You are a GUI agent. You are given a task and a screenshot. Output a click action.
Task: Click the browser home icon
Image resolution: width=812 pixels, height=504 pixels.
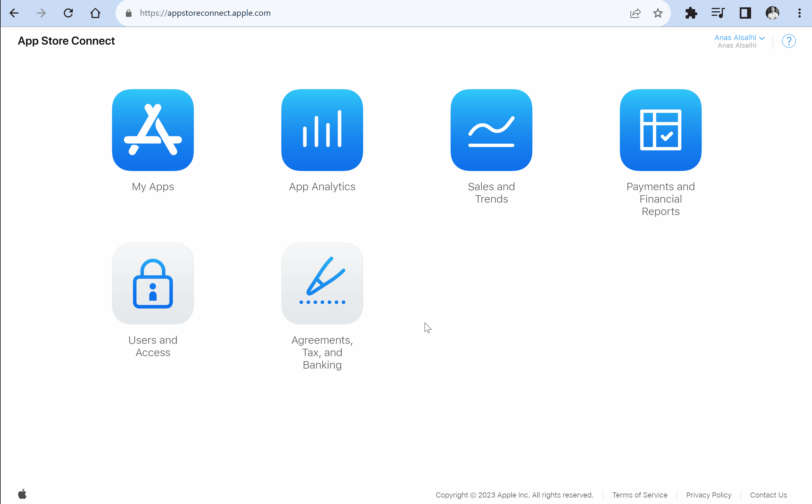coord(95,13)
